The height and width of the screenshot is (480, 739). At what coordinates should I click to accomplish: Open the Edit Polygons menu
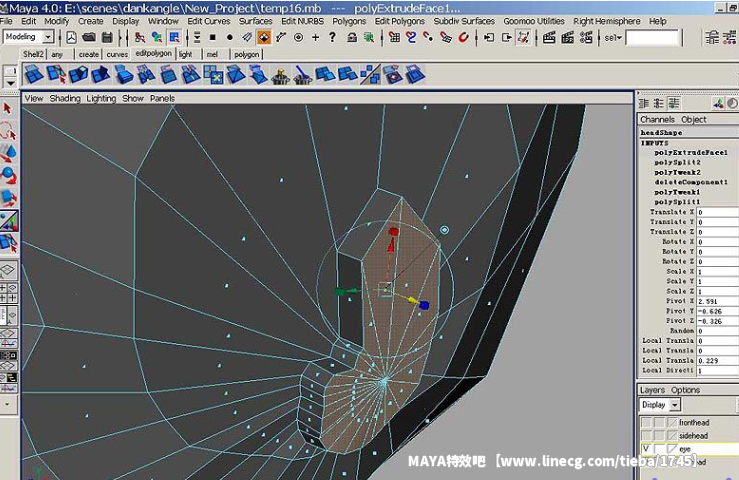(399, 21)
